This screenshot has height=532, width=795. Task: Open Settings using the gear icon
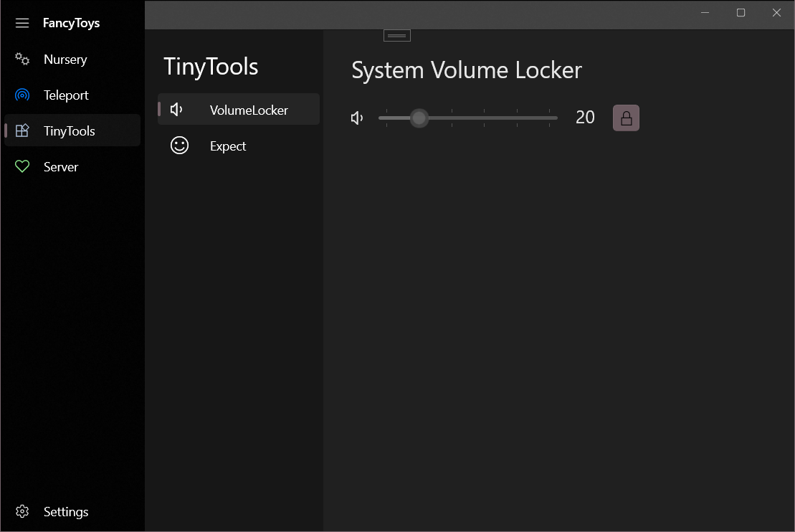pyautogui.click(x=22, y=511)
